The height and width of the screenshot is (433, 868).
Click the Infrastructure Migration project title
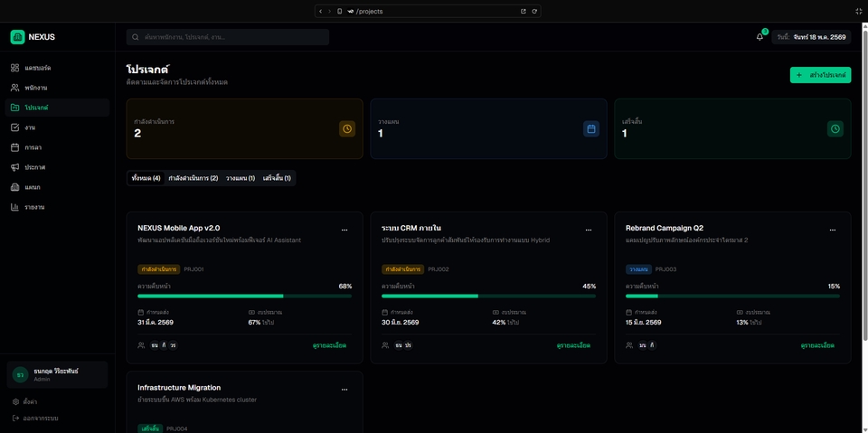click(179, 388)
